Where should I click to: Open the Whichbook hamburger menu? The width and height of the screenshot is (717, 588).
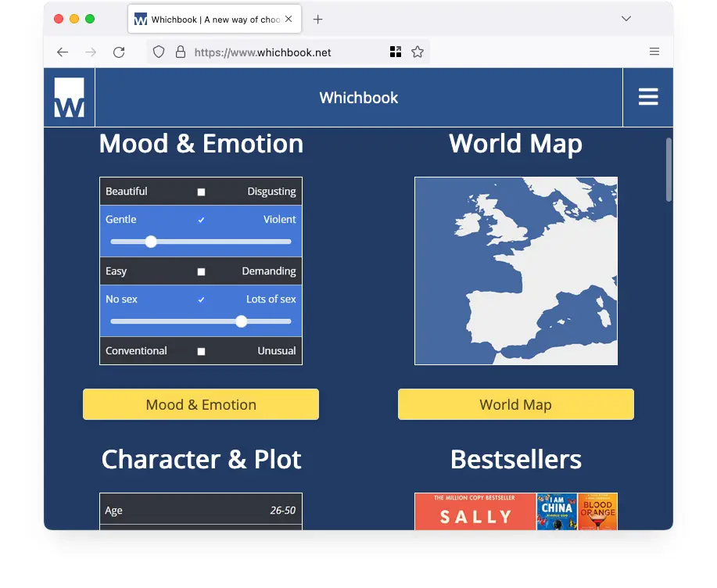point(648,97)
